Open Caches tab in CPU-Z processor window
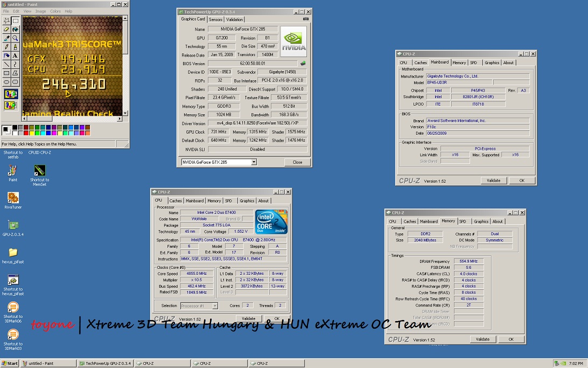This screenshot has height=368, width=588. pos(175,200)
